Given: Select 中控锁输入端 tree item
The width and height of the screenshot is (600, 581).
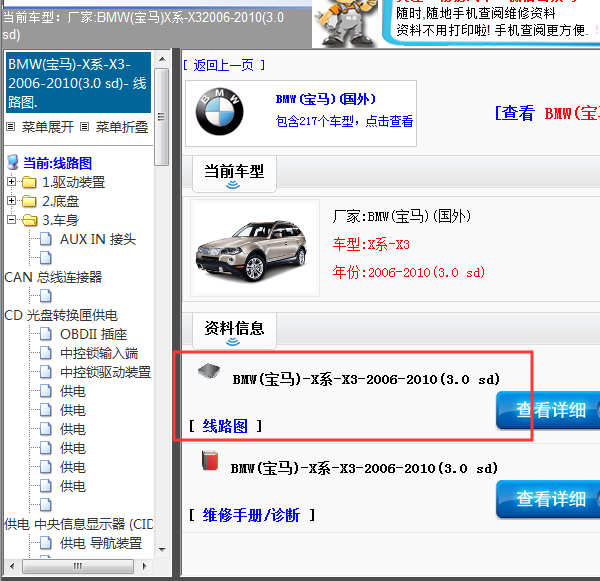Looking at the screenshot, I should pyautogui.click(x=99, y=353).
